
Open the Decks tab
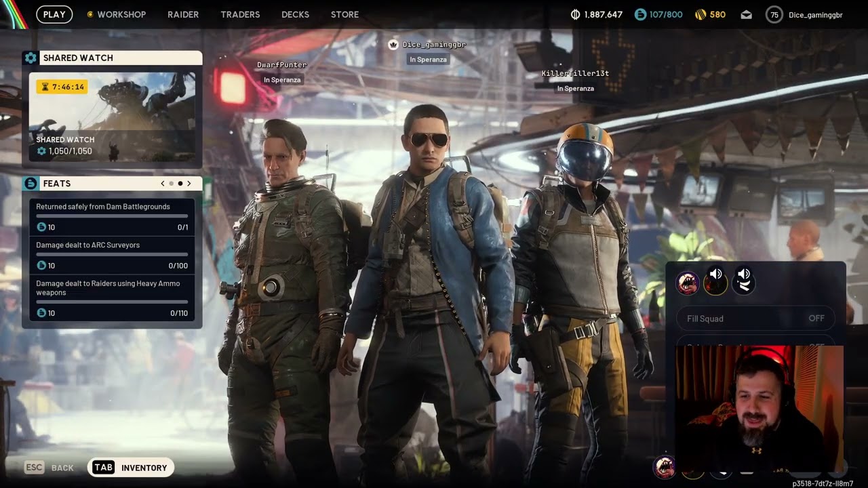295,14
